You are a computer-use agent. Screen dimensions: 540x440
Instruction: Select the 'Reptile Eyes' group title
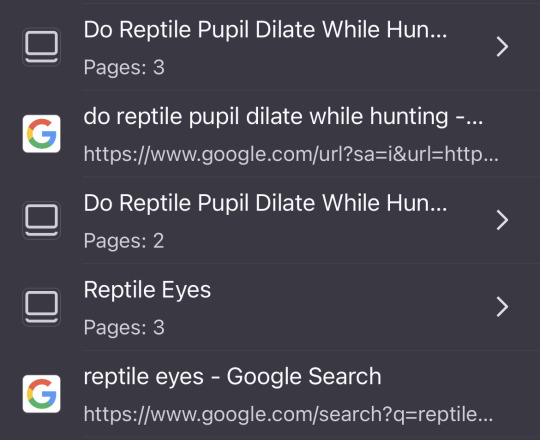pos(147,290)
